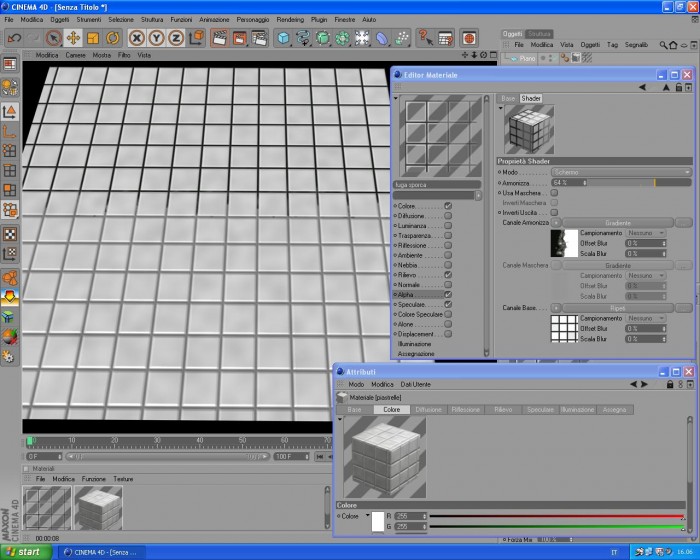Click the back arrow in Attributi panel
The image size is (700, 560).
(633, 384)
